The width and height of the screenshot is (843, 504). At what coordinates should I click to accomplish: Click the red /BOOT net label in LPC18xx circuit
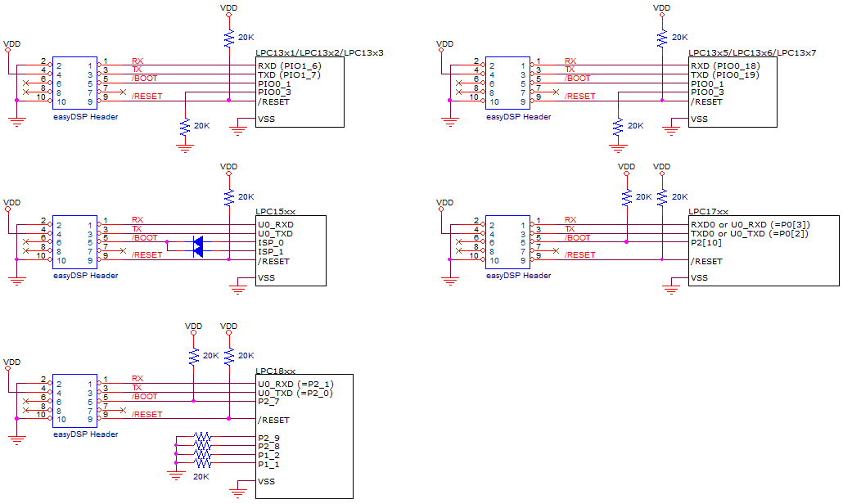145,397
